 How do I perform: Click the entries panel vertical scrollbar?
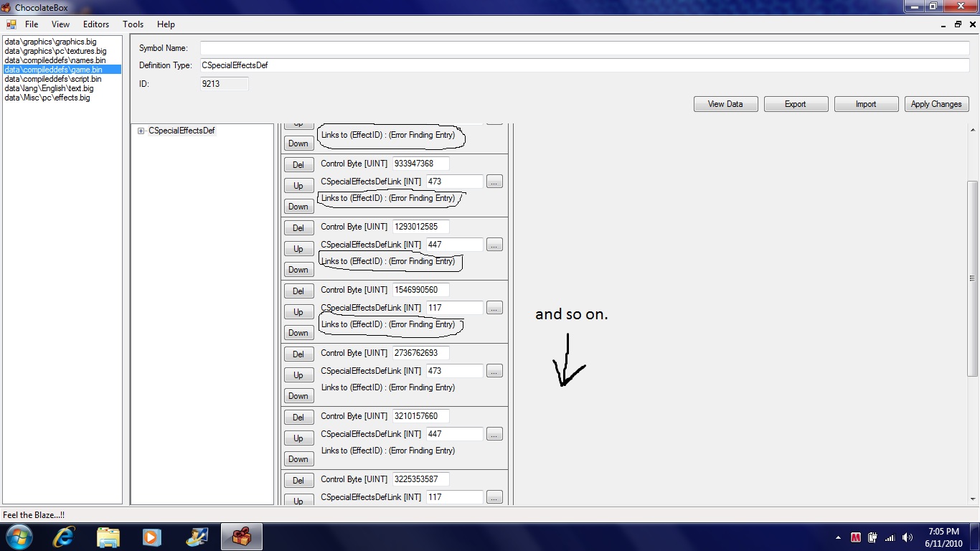(x=973, y=278)
